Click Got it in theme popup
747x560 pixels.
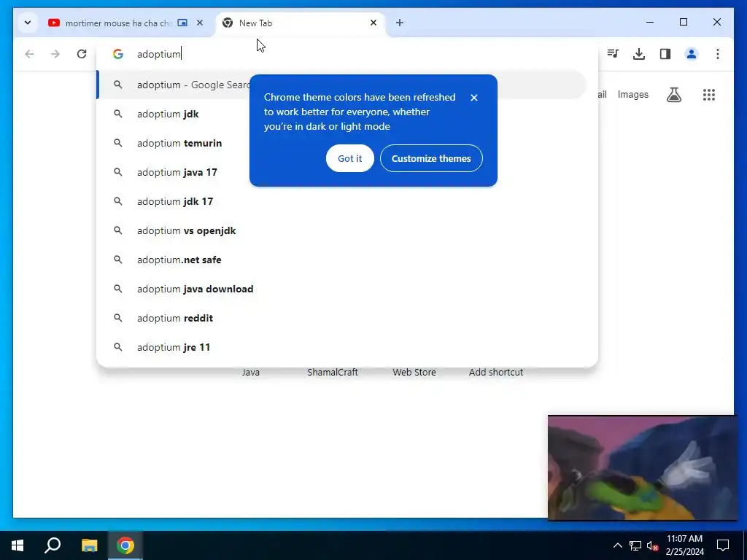[349, 158]
